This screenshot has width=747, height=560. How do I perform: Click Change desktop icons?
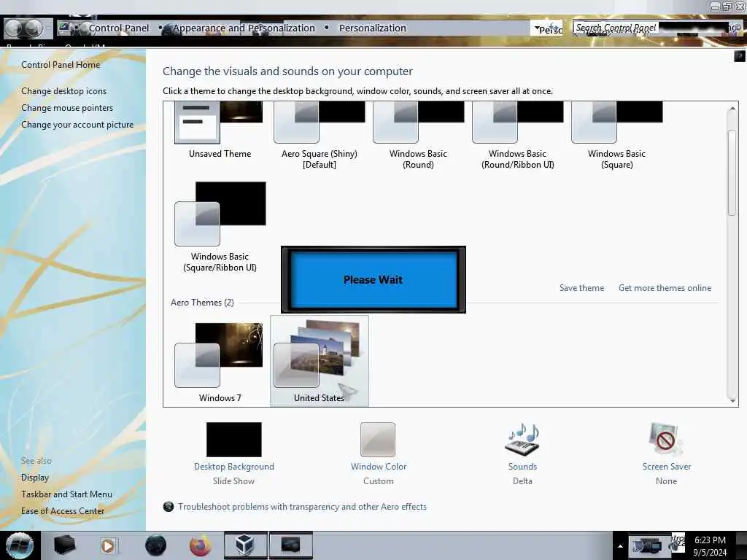tap(64, 91)
